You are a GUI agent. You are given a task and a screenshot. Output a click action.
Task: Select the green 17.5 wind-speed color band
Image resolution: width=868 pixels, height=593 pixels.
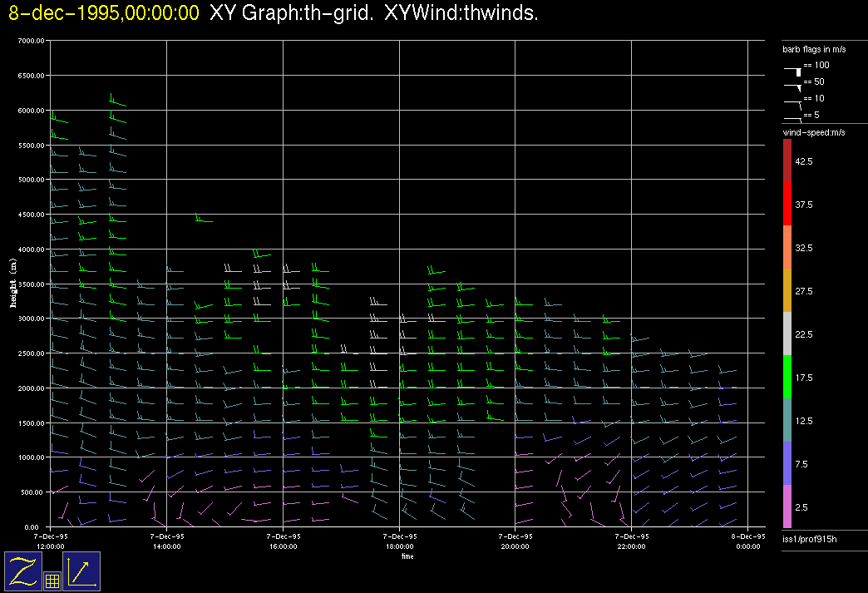787,378
